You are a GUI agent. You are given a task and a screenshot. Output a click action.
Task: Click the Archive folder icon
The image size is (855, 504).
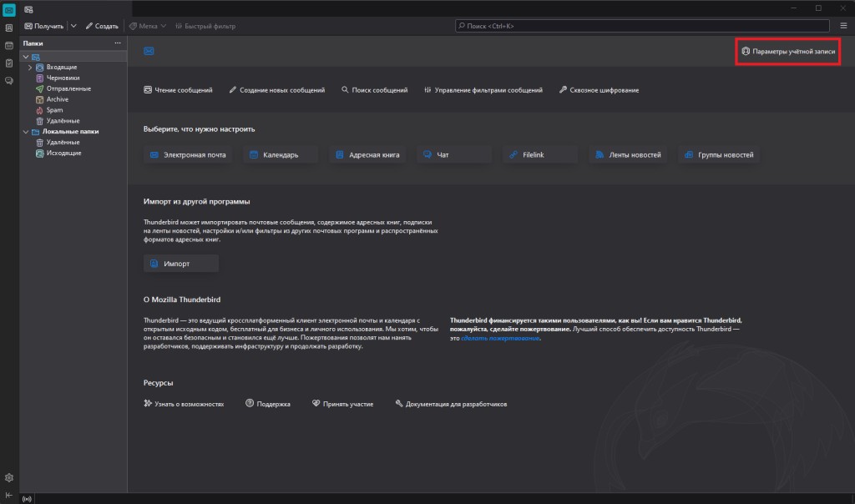pos(40,99)
